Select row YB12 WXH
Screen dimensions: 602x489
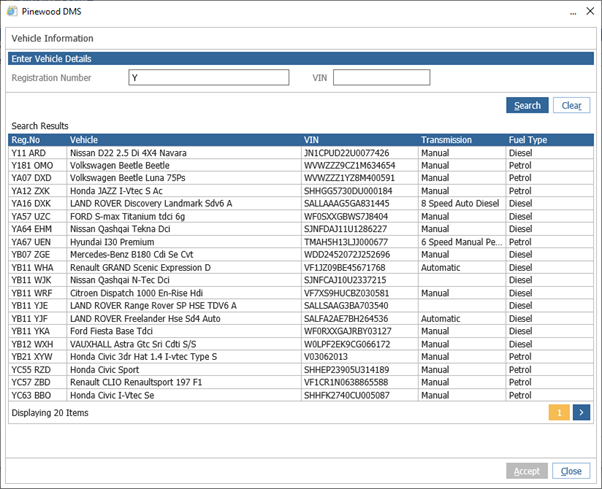[301, 344]
